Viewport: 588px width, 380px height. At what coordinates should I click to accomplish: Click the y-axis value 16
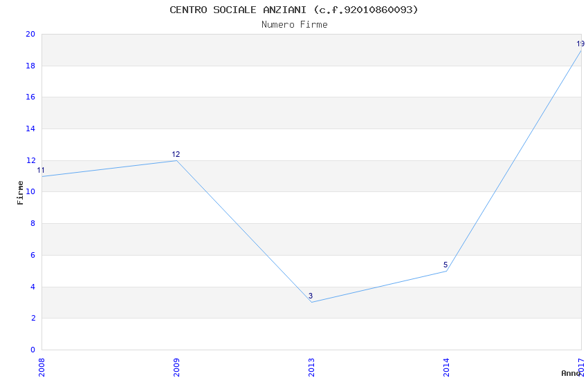point(30,97)
